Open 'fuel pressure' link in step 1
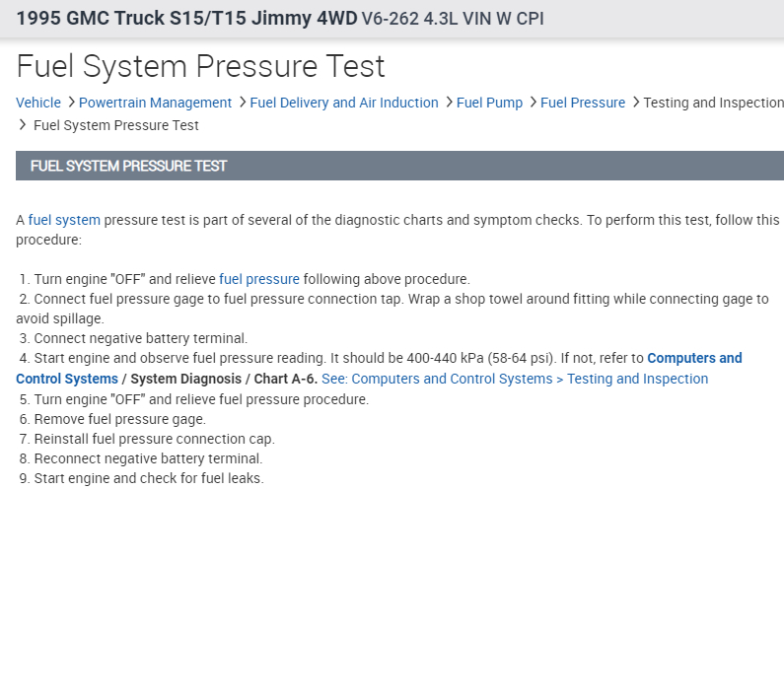784x700 pixels. [259, 279]
